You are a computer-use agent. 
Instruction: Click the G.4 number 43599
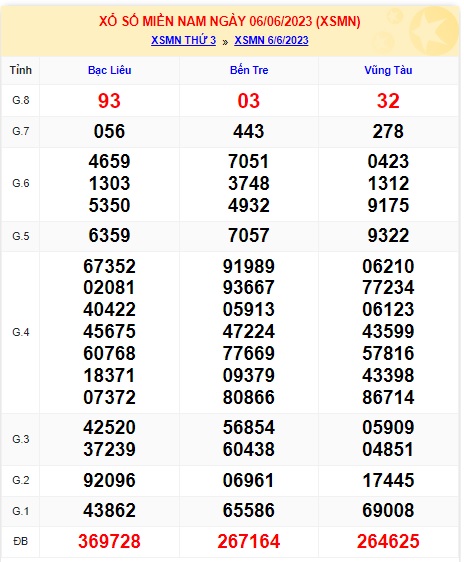(x=388, y=332)
